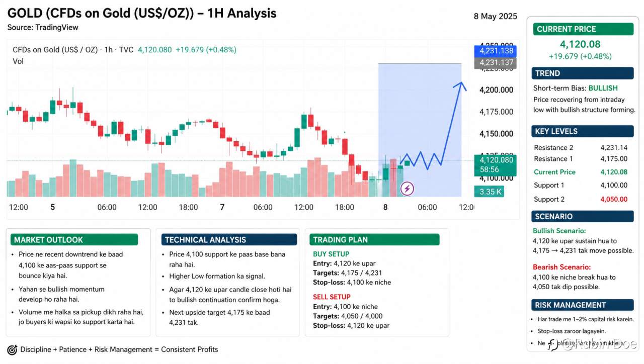The width and height of the screenshot is (644, 364).
Task: Click the blue upward projection arrow head
Action: click(x=460, y=85)
